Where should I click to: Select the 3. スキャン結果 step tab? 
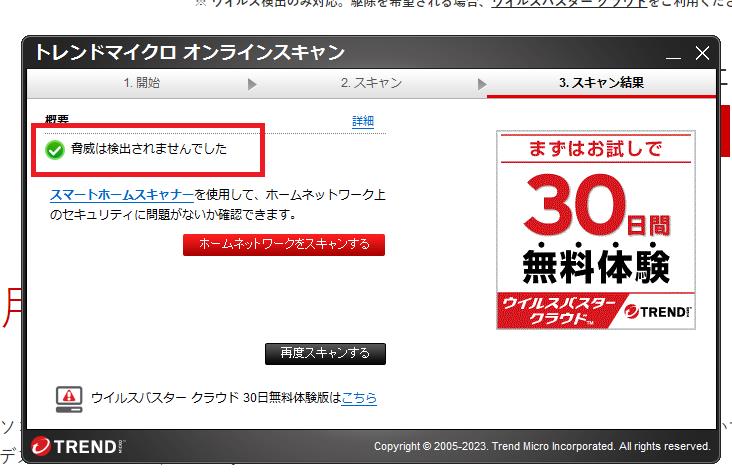(601, 83)
